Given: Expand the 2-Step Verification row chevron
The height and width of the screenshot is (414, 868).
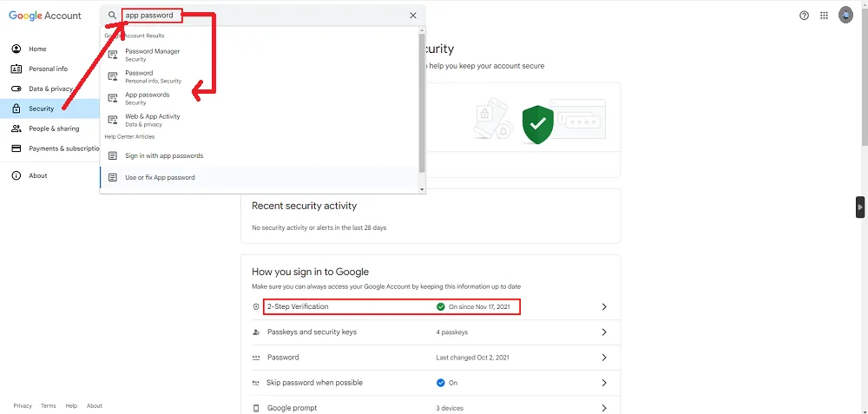Looking at the screenshot, I should pyautogui.click(x=604, y=306).
